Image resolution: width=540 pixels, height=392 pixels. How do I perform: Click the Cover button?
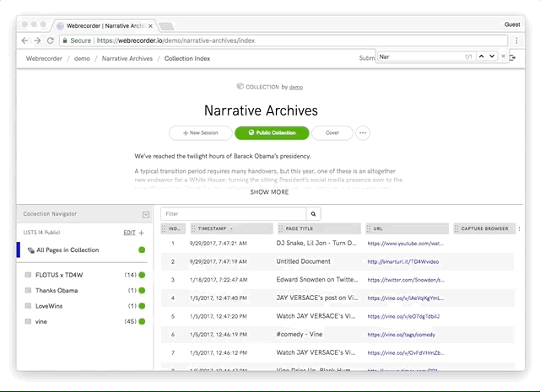332,133
